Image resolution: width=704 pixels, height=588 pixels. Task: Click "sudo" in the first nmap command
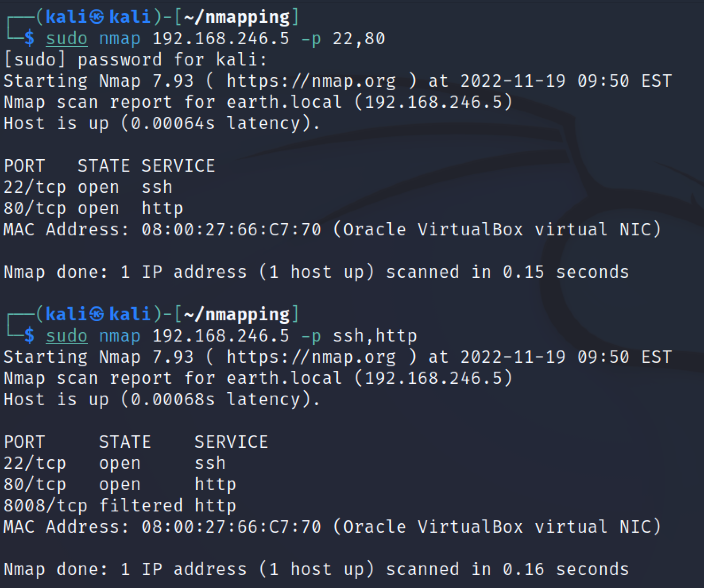[x=67, y=38]
